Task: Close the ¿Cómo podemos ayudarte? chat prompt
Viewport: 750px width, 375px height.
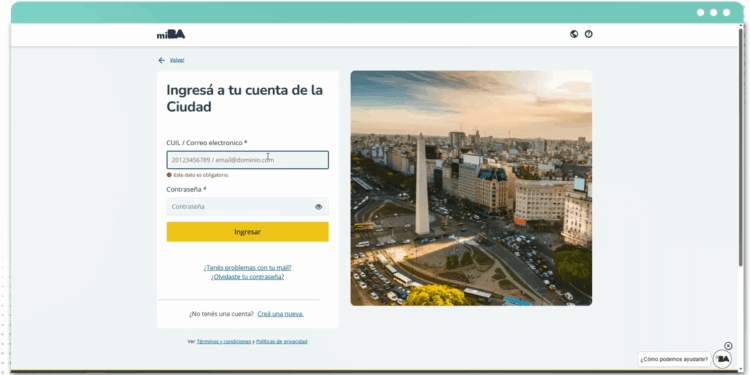Action: pos(728,346)
